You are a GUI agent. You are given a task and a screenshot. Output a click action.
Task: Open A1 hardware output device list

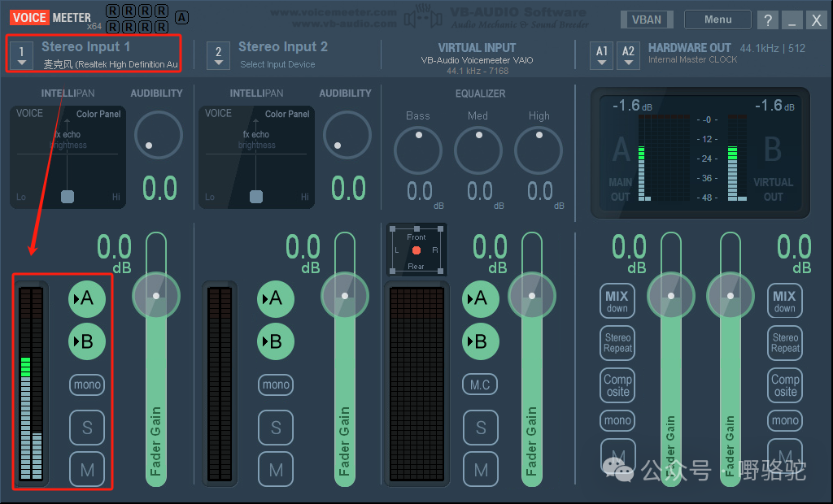coord(602,54)
